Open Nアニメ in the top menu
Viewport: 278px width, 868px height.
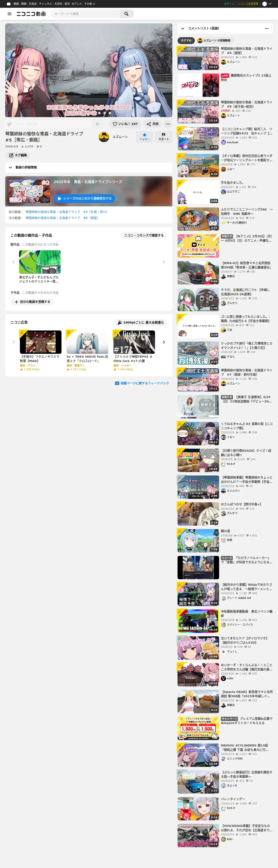(77, 4)
